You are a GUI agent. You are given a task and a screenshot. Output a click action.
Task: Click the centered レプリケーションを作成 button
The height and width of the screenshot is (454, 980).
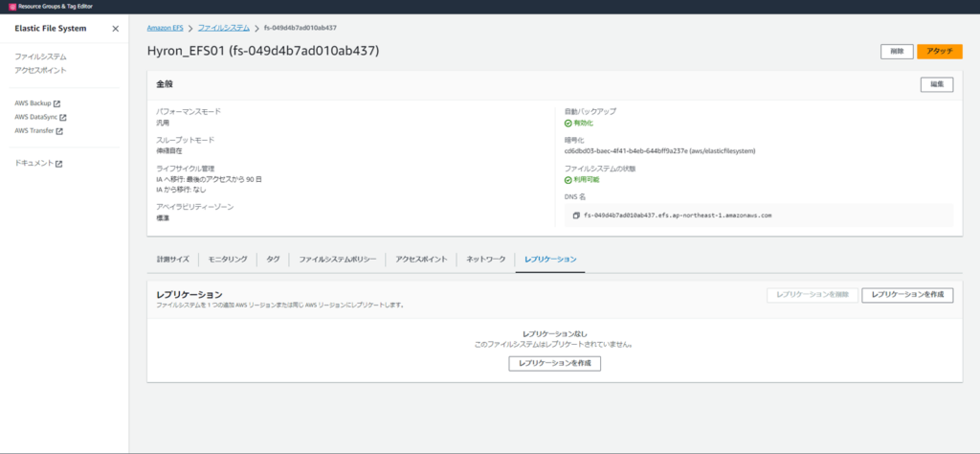point(554,363)
